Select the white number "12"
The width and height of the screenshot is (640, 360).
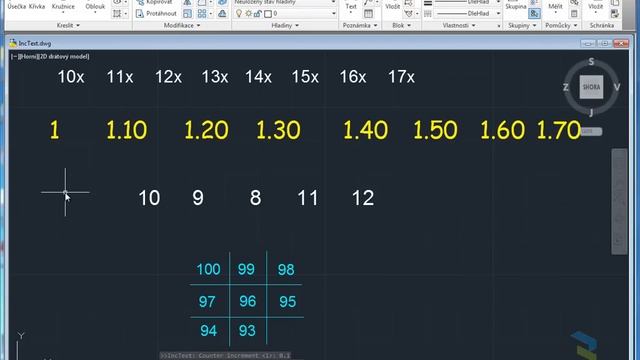(362, 198)
